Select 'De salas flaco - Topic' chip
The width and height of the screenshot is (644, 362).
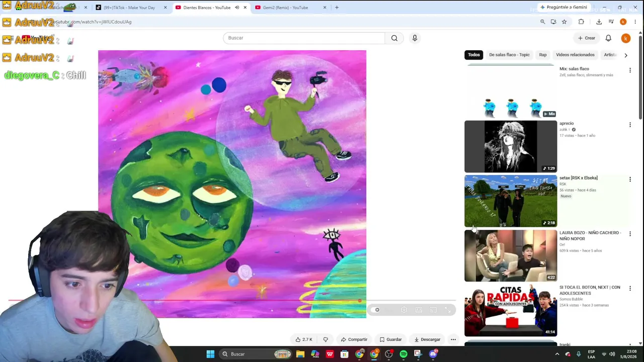509,55
